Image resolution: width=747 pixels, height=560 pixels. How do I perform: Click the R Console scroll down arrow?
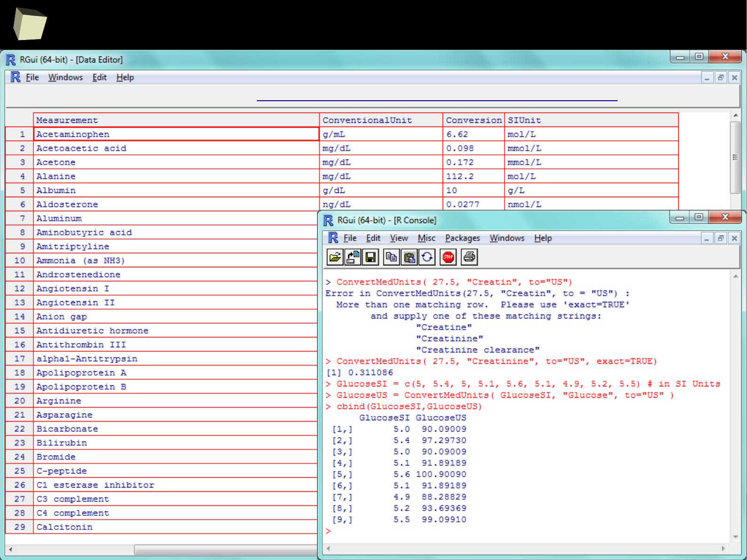(736, 537)
